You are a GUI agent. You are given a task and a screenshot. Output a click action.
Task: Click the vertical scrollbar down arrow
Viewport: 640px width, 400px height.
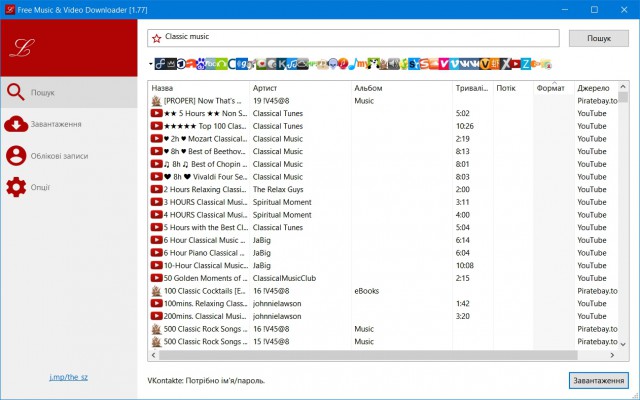pos(623,344)
